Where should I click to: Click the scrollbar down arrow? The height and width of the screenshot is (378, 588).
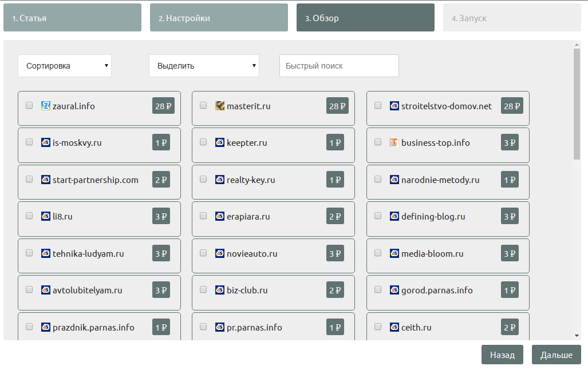tap(577, 336)
